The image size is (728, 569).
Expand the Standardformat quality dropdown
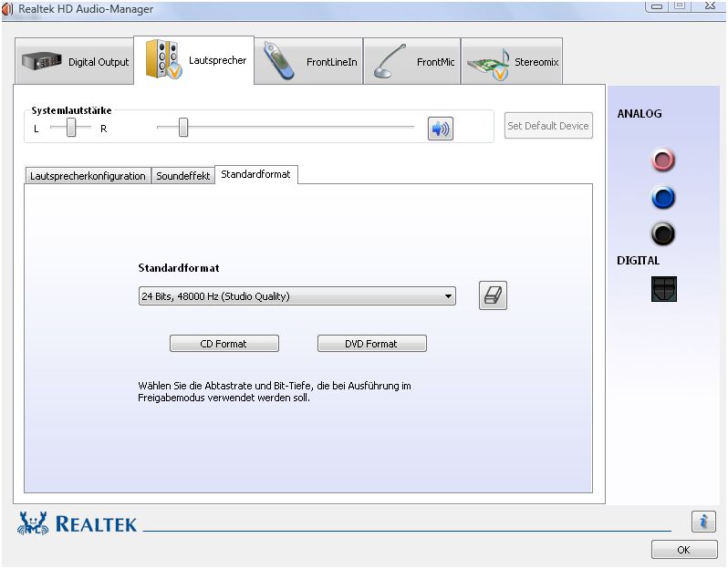click(297, 296)
